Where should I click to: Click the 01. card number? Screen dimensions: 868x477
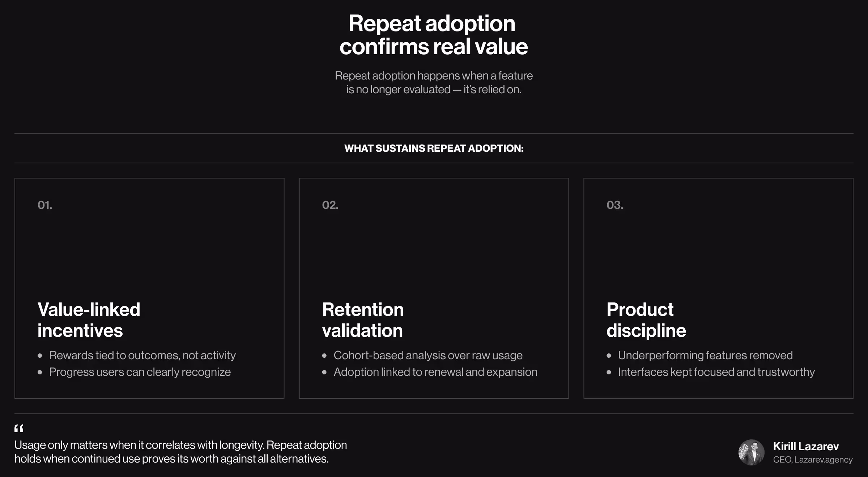[x=45, y=205]
